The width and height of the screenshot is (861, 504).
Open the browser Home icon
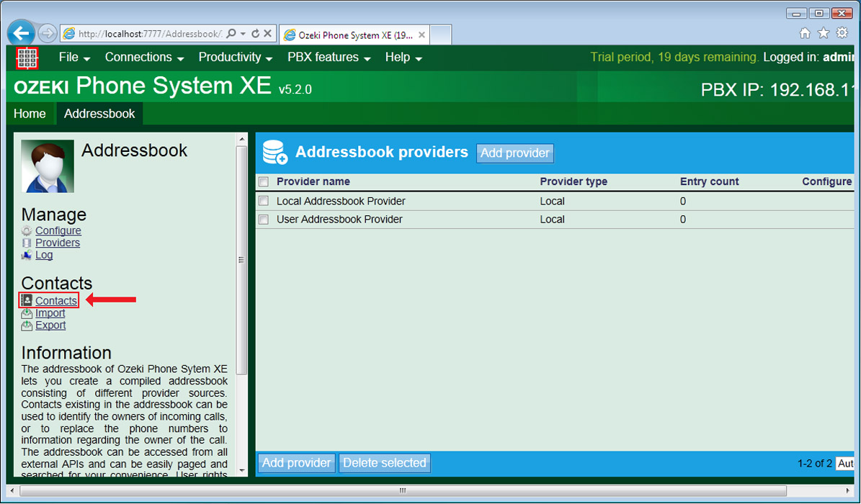tap(805, 33)
